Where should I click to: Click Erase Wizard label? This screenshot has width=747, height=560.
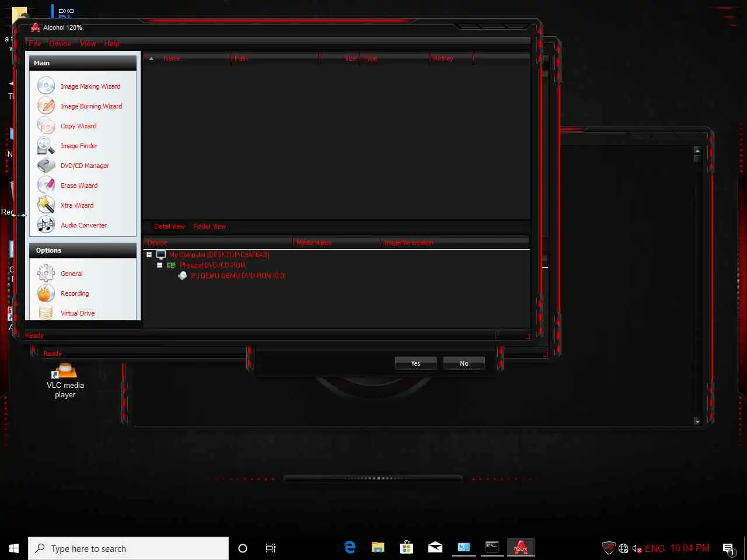(x=79, y=185)
